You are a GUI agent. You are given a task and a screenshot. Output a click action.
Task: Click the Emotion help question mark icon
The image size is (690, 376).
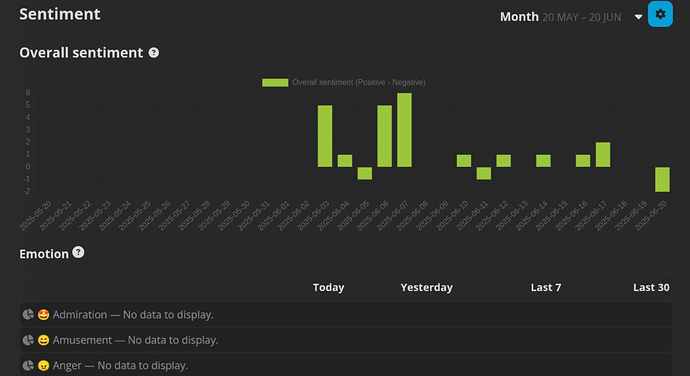pyautogui.click(x=78, y=252)
